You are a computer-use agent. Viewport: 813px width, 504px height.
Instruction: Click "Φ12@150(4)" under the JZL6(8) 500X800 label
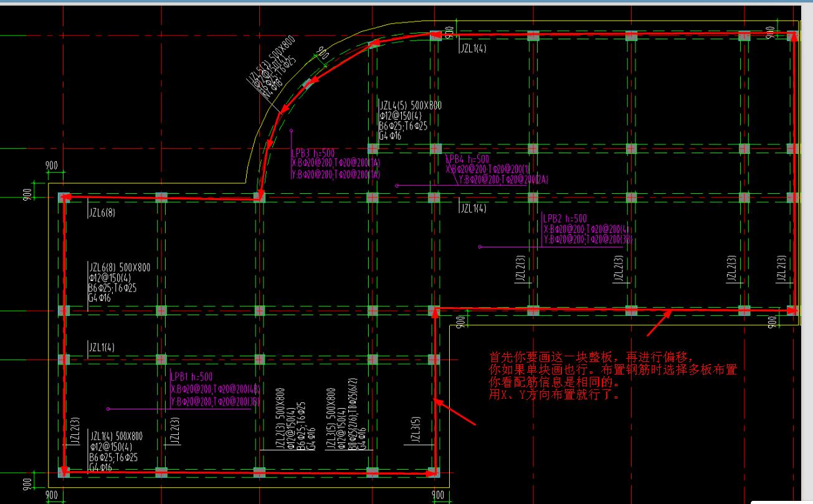point(110,278)
